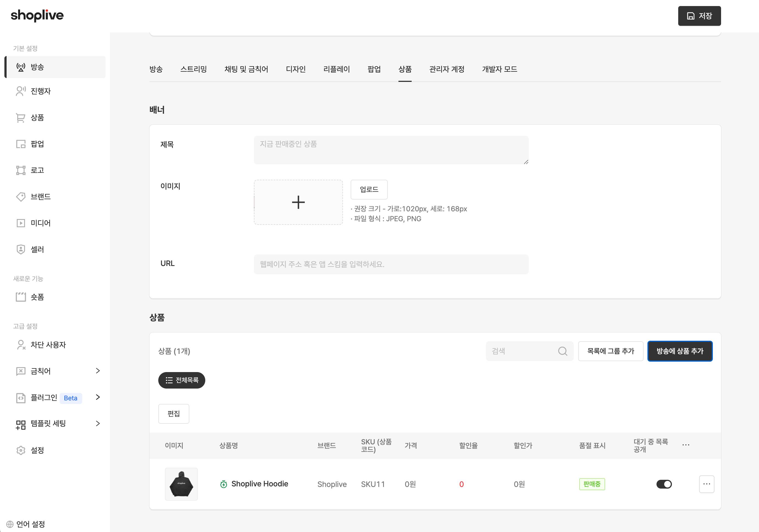Click the 편집 edit button
759x532 pixels.
click(174, 414)
